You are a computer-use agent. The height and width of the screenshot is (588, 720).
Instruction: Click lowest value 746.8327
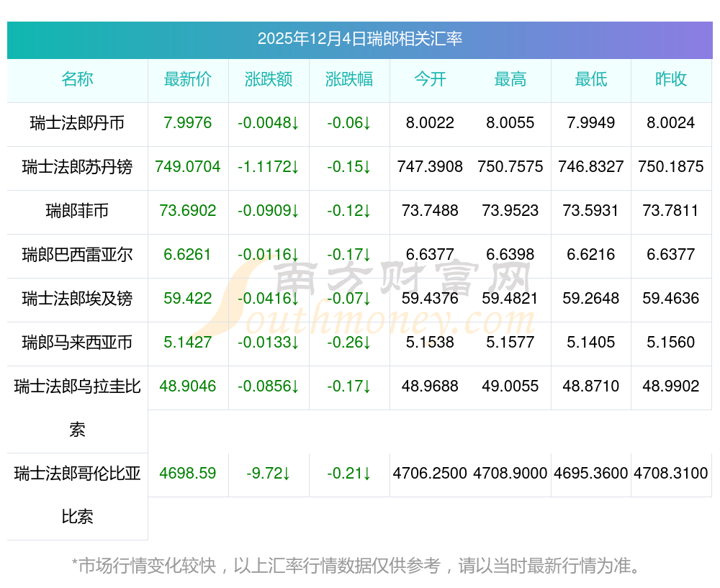point(591,167)
